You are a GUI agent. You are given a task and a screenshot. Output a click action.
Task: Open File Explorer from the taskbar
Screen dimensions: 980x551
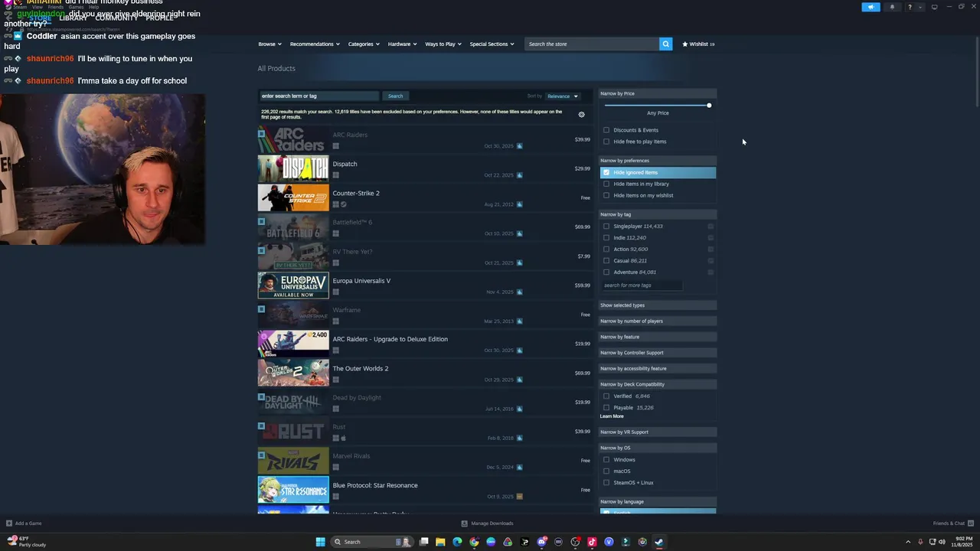[x=440, y=542]
